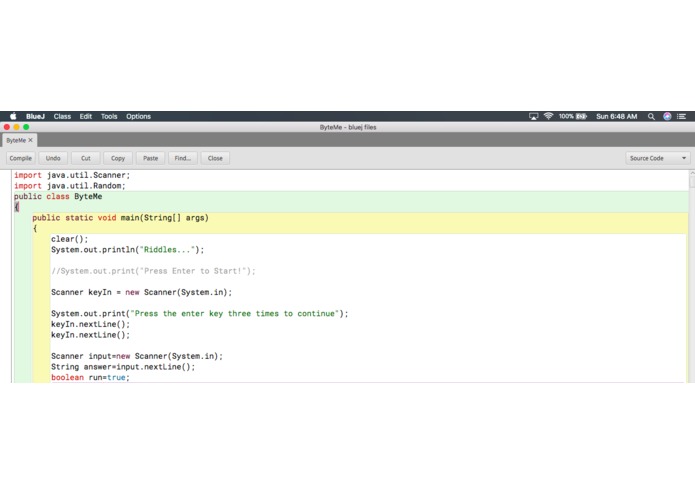Open the Apple menu

(x=13, y=116)
